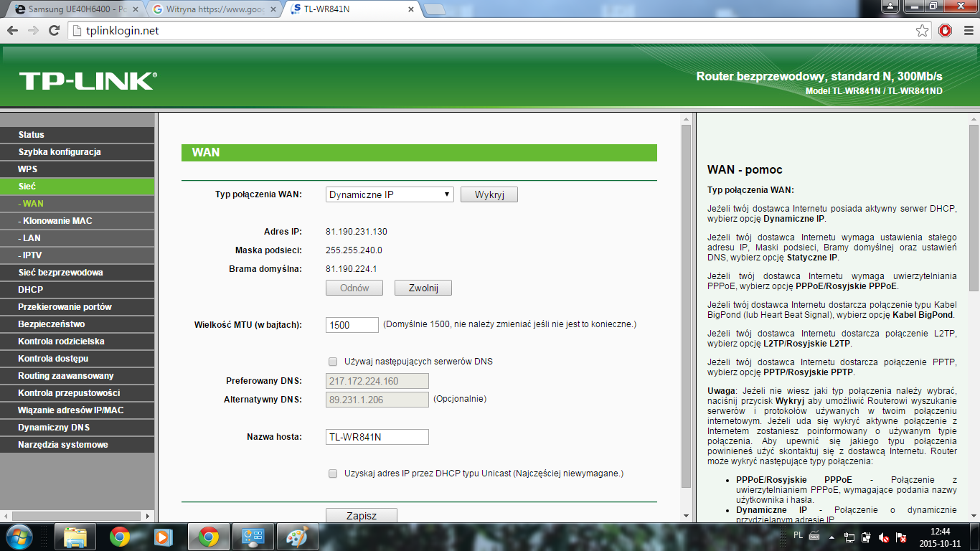Click the Chrome icon beside Control Panel
The height and width of the screenshot is (551, 980).
click(x=209, y=537)
